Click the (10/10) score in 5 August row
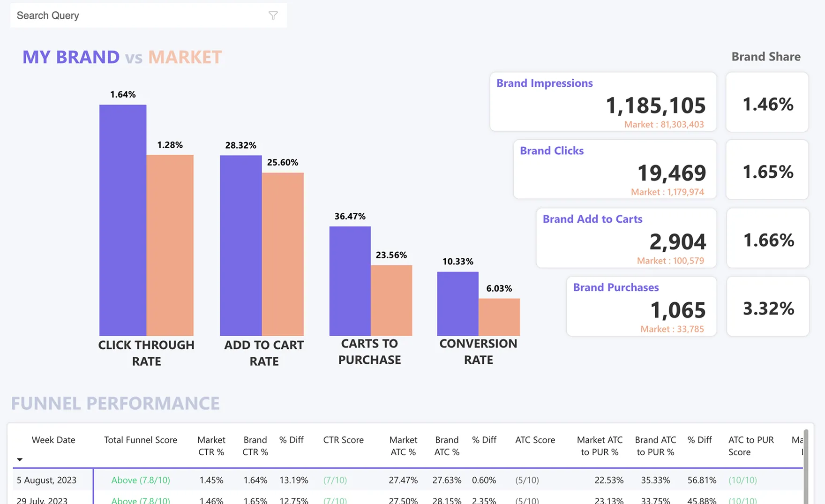This screenshot has width=825, height=504. [742, 480]
